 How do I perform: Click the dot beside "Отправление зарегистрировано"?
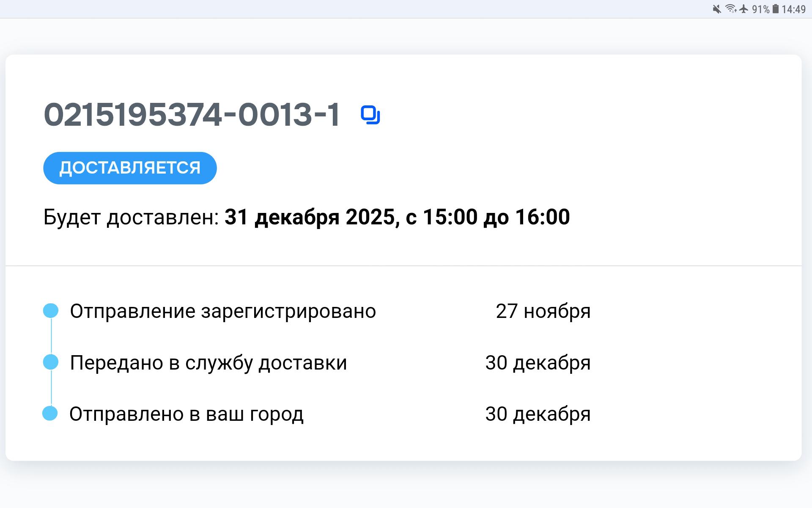pos(51,311)
